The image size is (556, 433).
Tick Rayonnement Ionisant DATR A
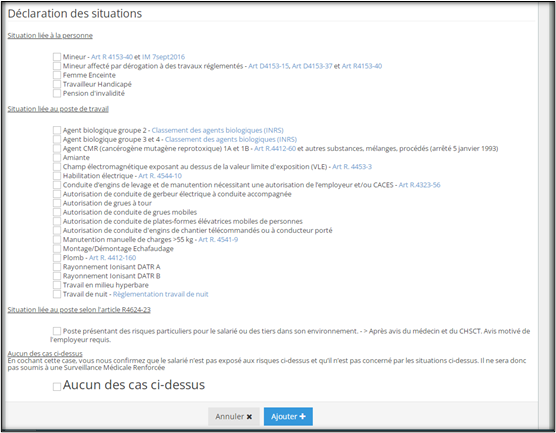[57, 267]
